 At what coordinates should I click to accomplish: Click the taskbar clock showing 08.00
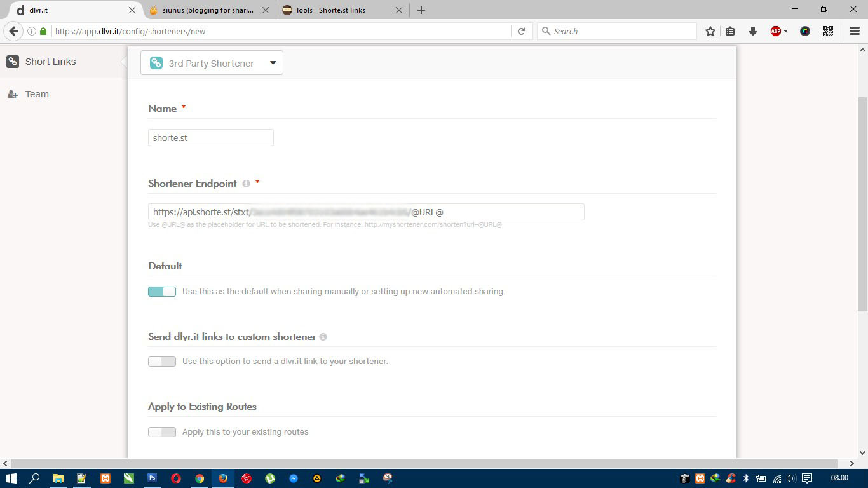point(839,478)
